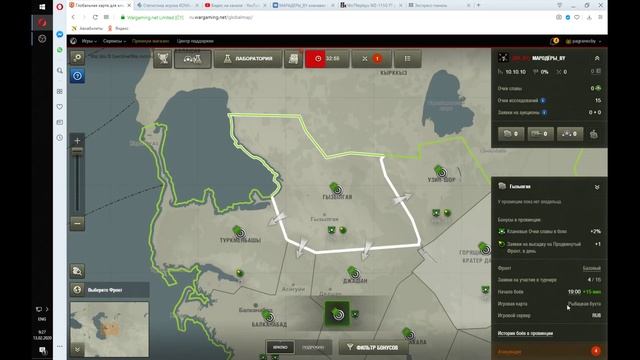
Task: Open Opera sidebar history clock icon
Action: [x=60, y=138]
